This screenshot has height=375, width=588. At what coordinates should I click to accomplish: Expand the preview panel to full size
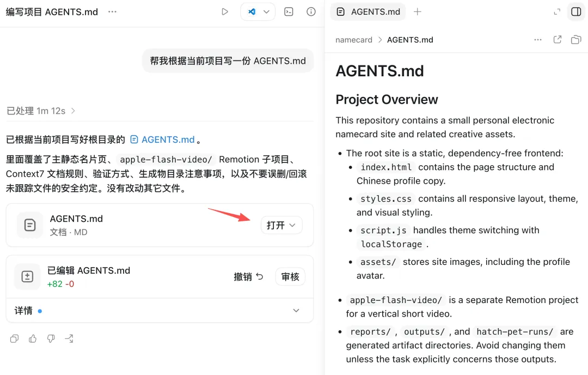coord(557,11)
